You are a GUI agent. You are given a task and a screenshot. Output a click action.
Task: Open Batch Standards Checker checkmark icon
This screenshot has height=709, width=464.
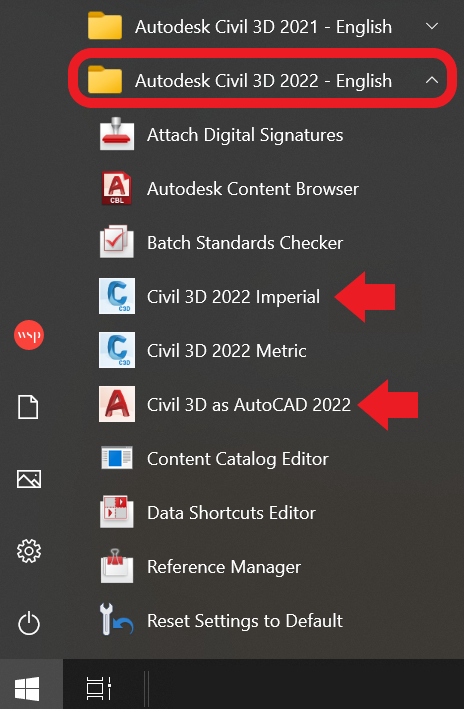pyautogui.click(x=117, y=242)
